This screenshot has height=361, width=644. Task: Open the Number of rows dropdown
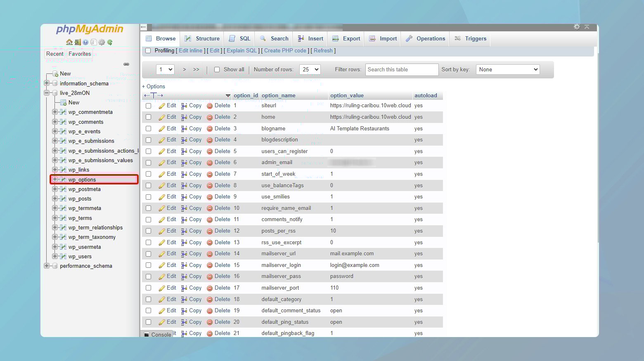pyautogui.click(x=310, y=70)
